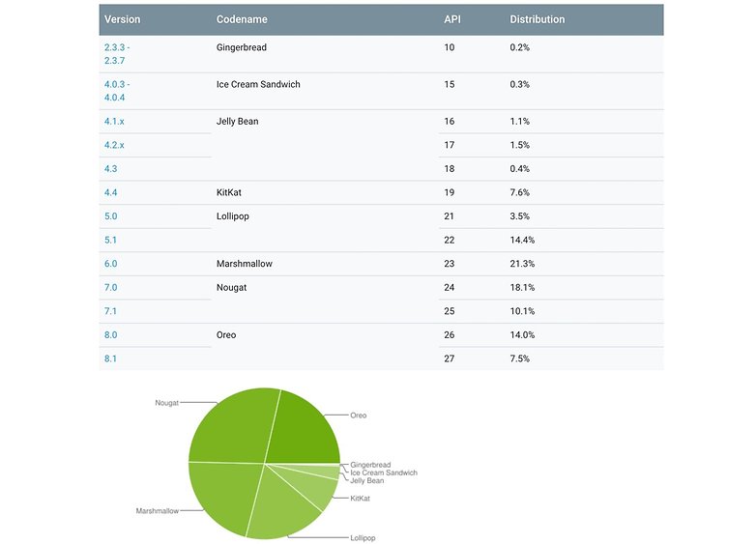Click the Gingerbread pie chart label
This screenshot has width=756, height=544.
(x=370, y=465)
